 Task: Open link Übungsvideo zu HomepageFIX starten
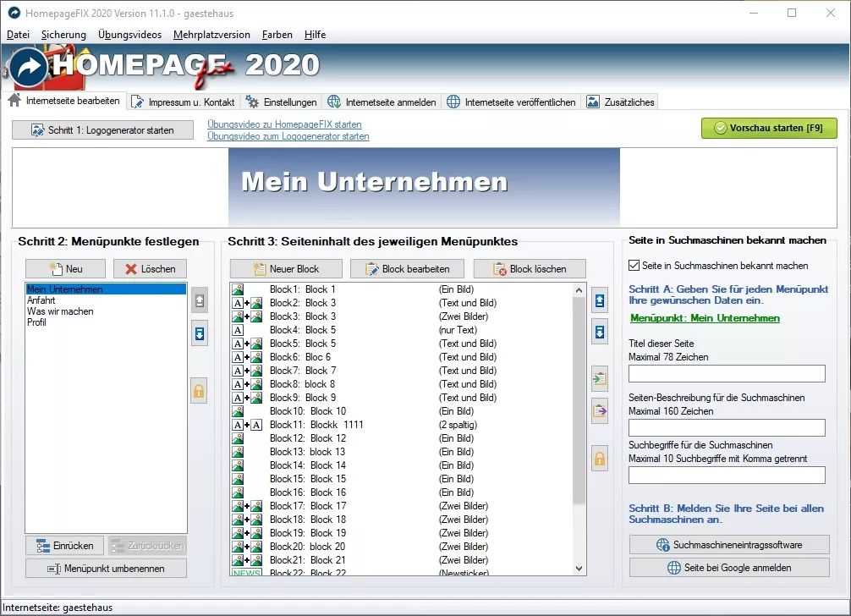point(284,124)
